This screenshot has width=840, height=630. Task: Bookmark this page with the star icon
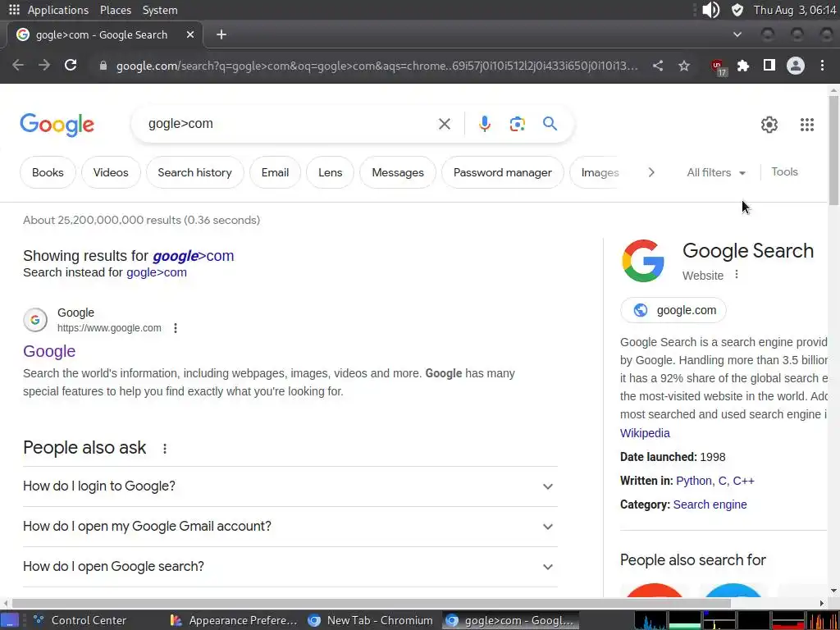(x=684, y=66)
